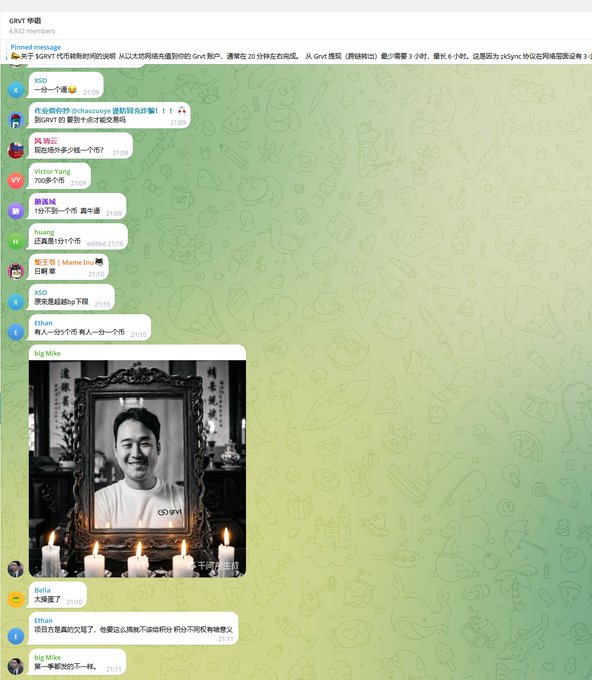592x680 pixels.
Task: Select big Mike's '第一季' message
Action: pos(77,662)
